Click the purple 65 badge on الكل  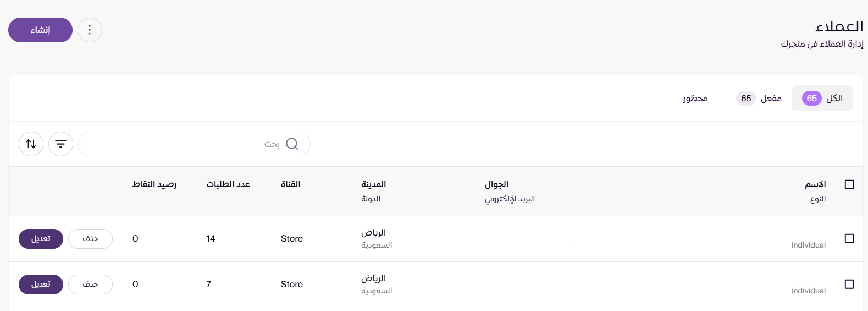(x=811, y=99)
